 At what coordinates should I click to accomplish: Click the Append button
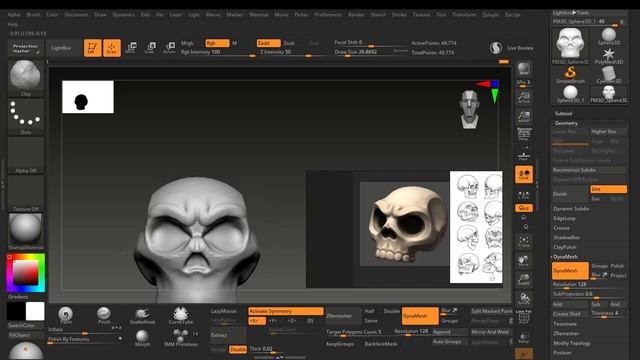pos(449,332)
